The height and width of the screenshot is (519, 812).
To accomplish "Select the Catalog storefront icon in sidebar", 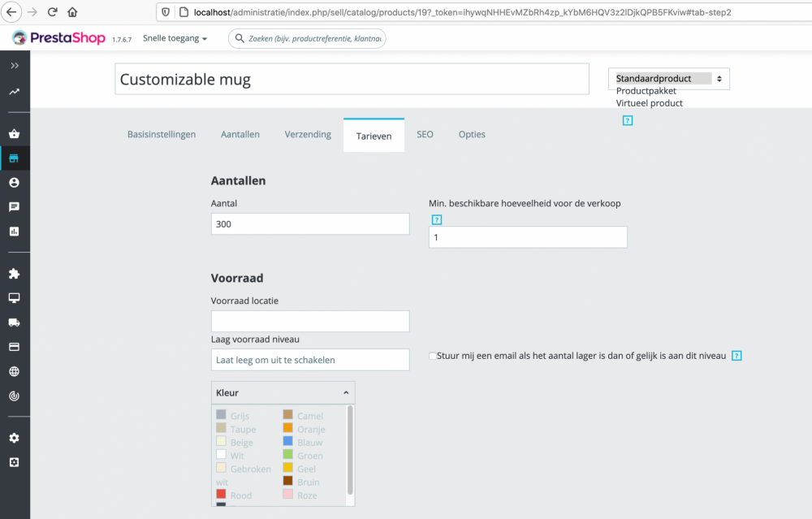I will (x=15, y=158).
